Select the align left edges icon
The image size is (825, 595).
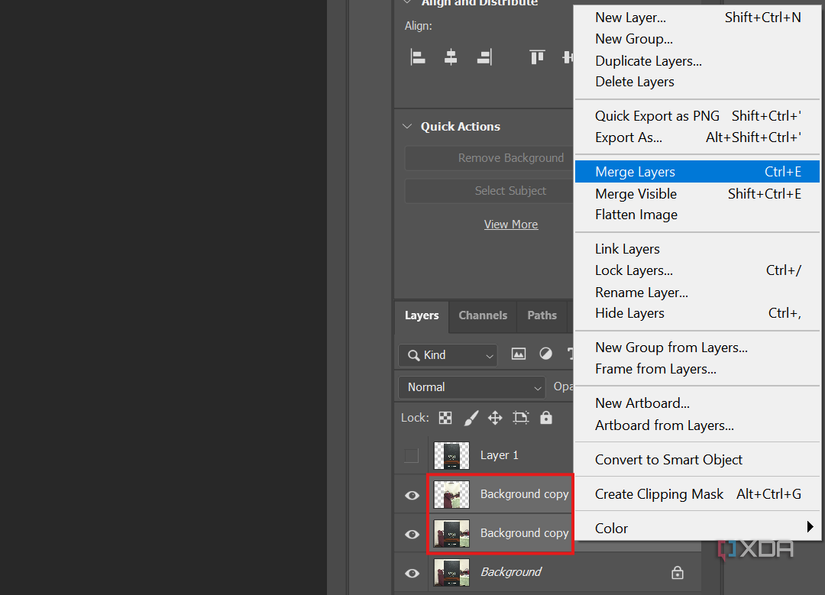tap(417, 57)
